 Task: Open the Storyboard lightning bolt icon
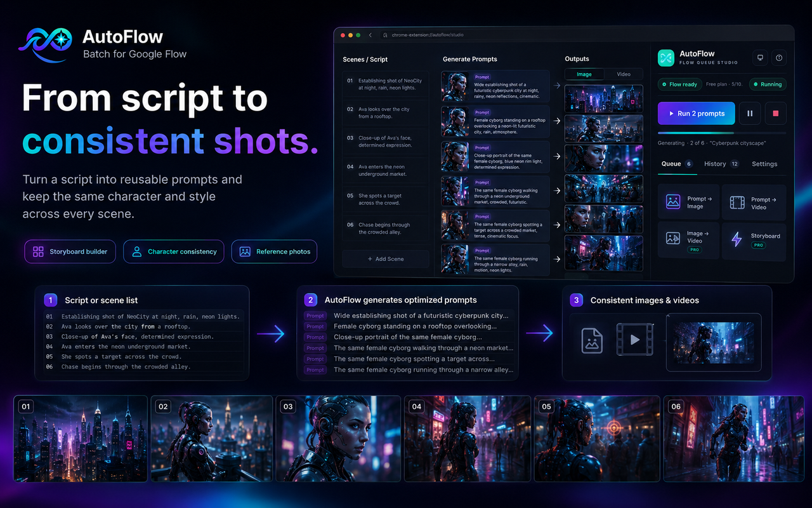737,239
